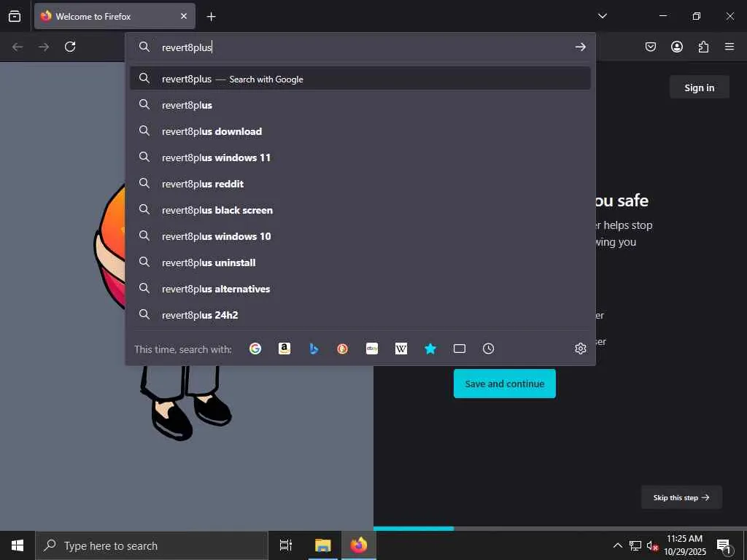747x560 pixels.
Task: Click the Sign in button
Action: [700, 87]
